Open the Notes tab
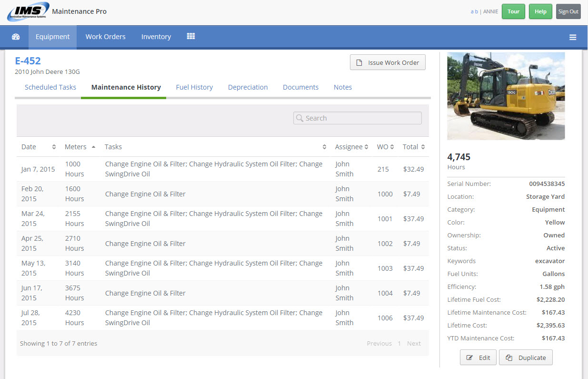588x379 pixels. 343,87
